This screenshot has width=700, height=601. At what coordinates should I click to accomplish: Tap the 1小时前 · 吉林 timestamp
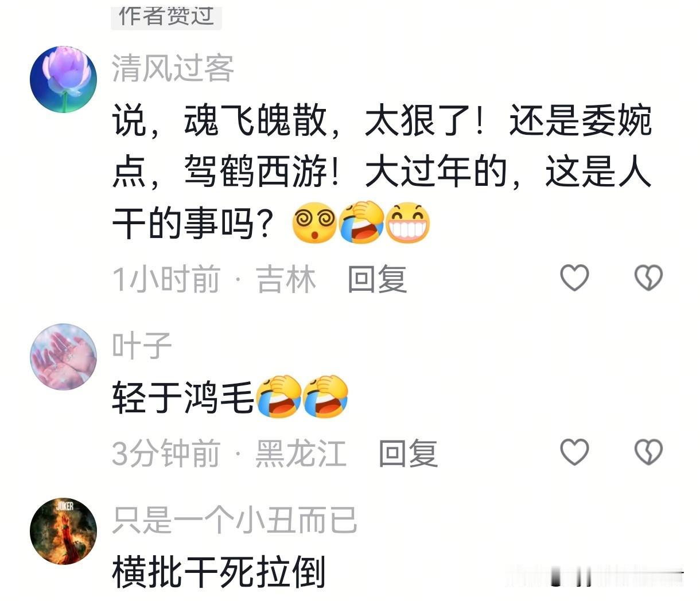pos(213,280)
